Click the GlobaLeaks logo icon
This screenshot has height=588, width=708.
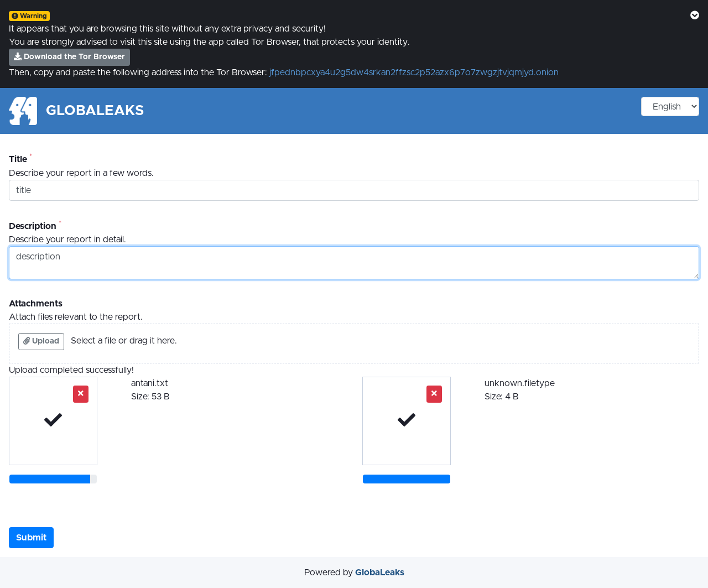[x=23, y=111]
